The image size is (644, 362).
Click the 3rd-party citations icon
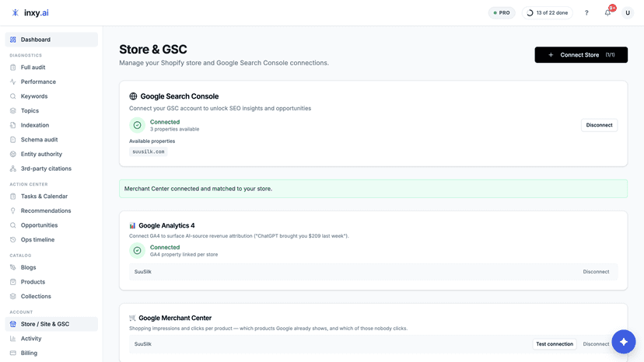pos(13,169)
